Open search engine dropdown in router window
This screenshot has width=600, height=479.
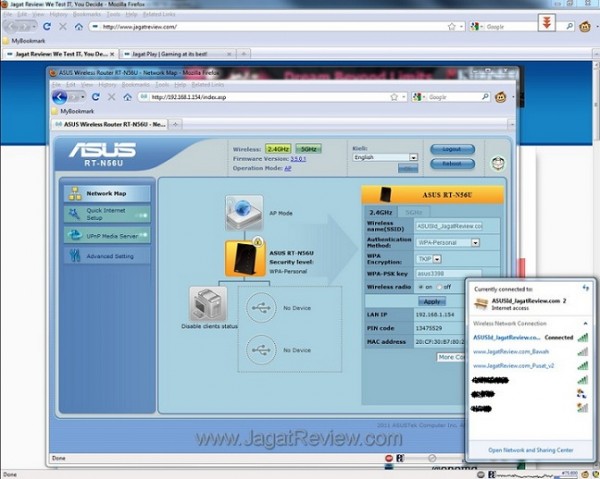[x=425, y=97]
